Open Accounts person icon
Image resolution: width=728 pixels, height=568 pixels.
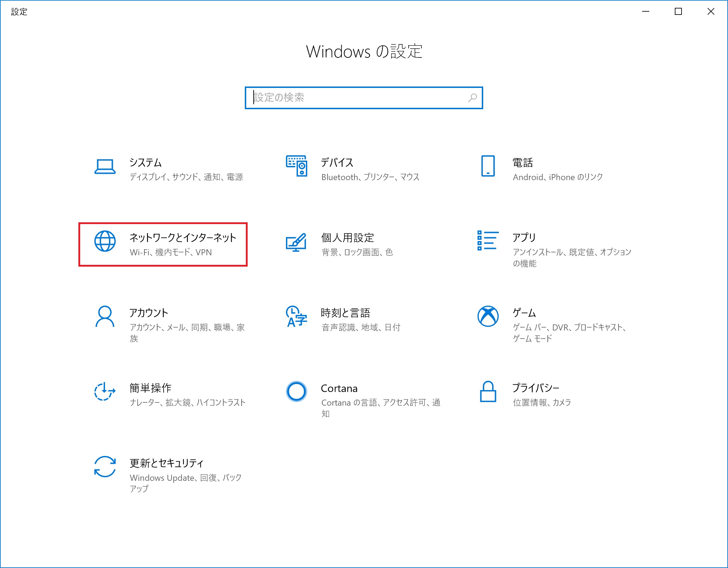(105, 316)
